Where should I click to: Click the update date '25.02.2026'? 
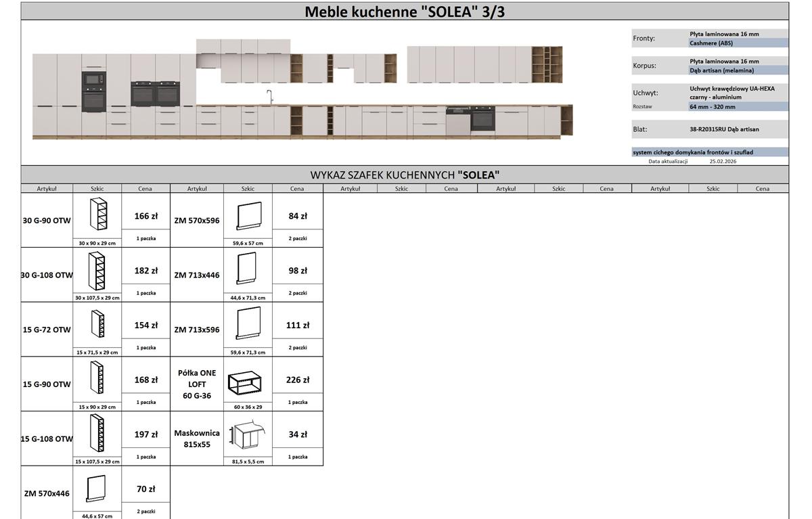tap(723, 162)
